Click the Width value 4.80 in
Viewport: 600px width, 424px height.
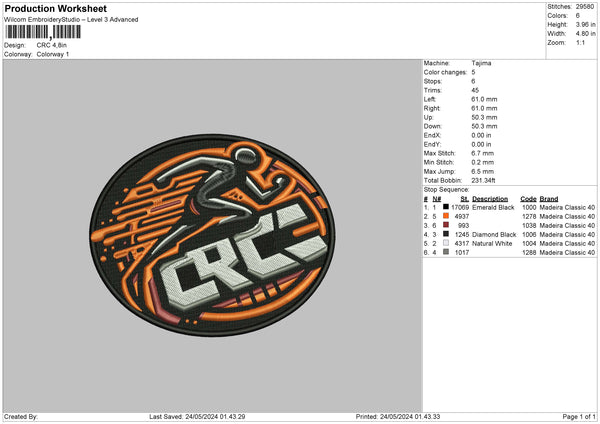[585, 34]
